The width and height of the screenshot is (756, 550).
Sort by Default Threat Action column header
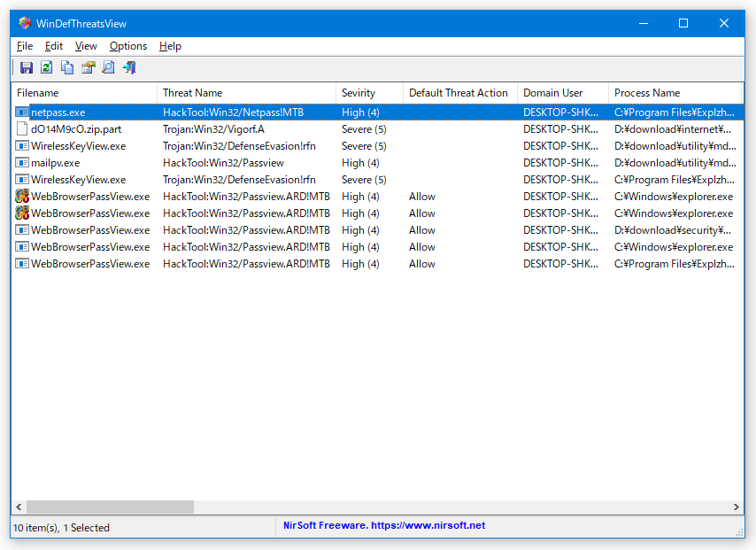[x=460, y=93]
